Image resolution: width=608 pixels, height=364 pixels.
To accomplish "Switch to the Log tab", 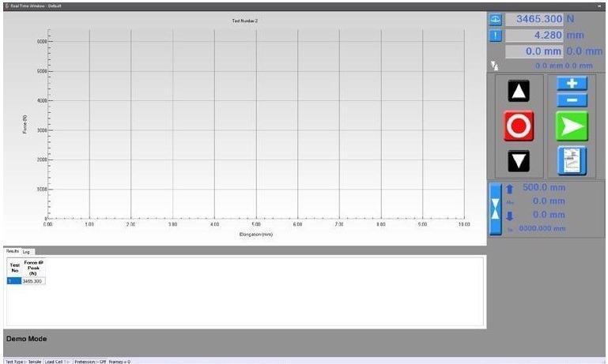I will tap(26, 252).
